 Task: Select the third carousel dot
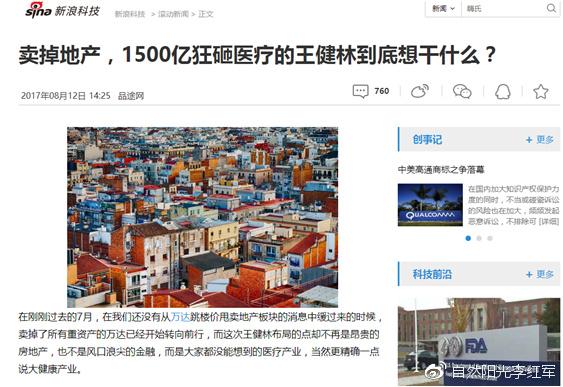490,238
